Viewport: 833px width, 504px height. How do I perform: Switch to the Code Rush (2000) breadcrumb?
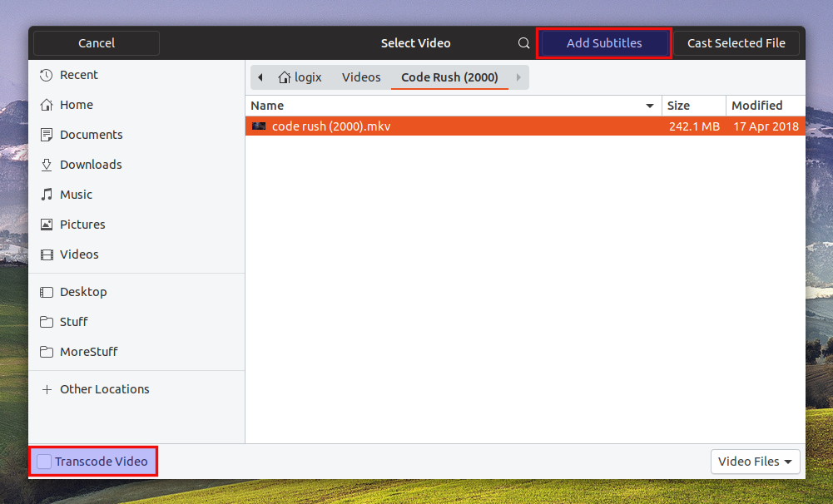point(449,77)
